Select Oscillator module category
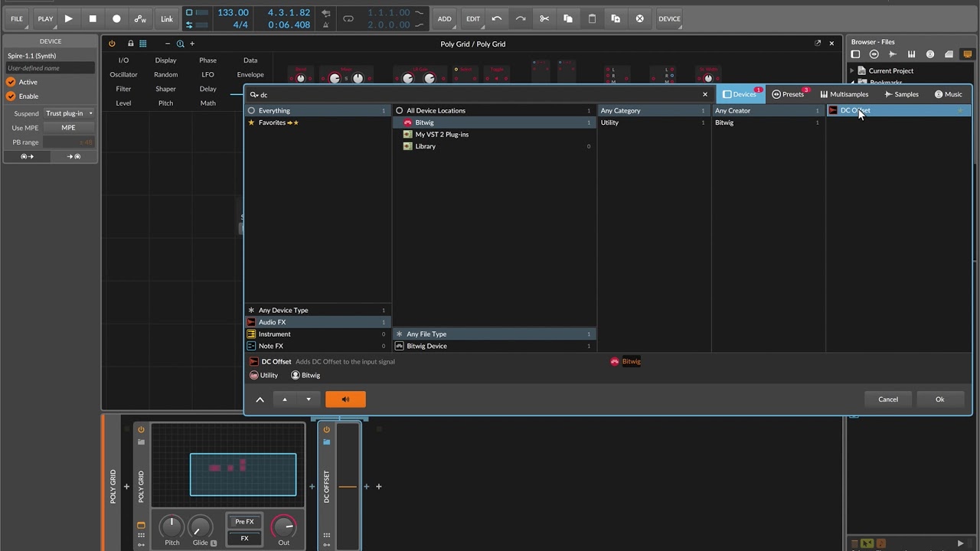980x551 pixels. coord(123,74)
